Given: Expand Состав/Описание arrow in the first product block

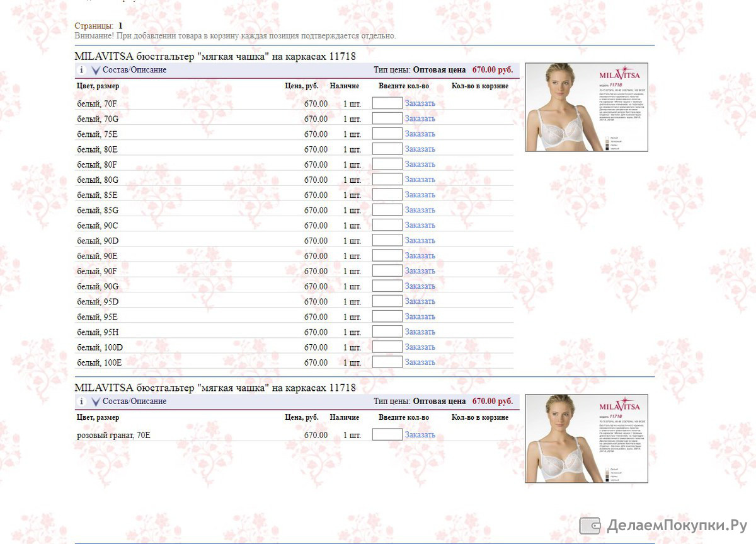Looking at the screenshot, I should click(96, 71).
